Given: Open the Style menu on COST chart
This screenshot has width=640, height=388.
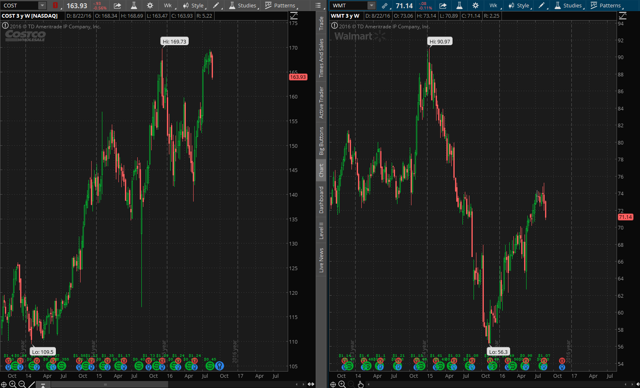Looking at the screenshot, I should tap(193, 5).
